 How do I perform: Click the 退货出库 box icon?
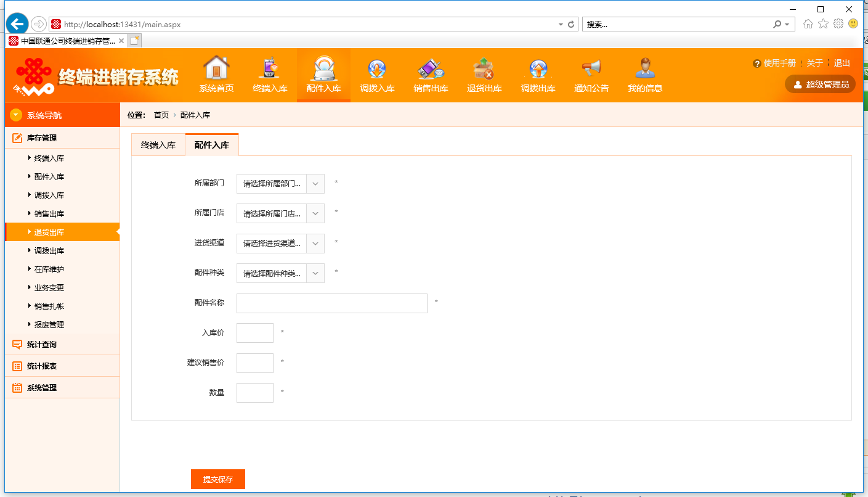click(x=484, y=68)
